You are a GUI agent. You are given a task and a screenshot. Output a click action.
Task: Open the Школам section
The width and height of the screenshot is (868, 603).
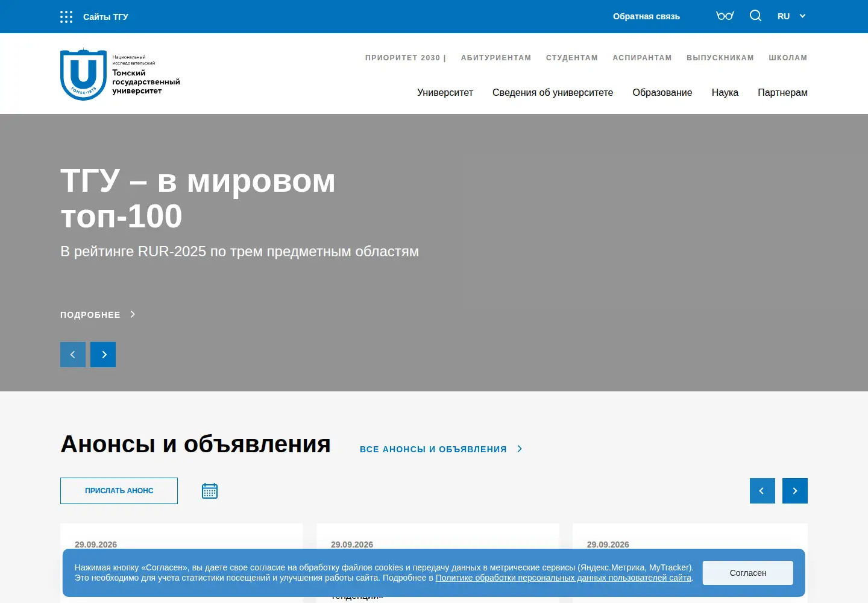[x=788, y=58]
